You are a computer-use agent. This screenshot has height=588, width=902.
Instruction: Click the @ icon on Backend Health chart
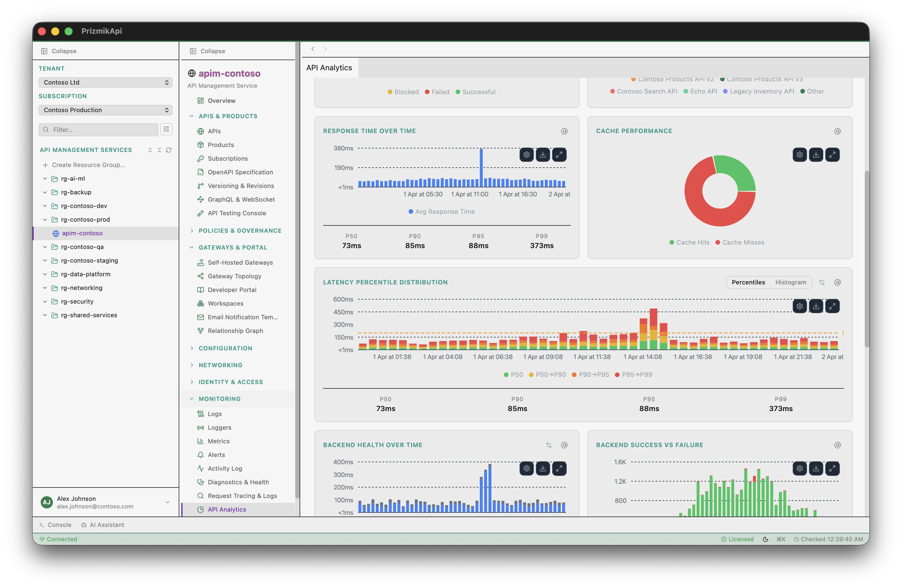[x=564, y=445]
